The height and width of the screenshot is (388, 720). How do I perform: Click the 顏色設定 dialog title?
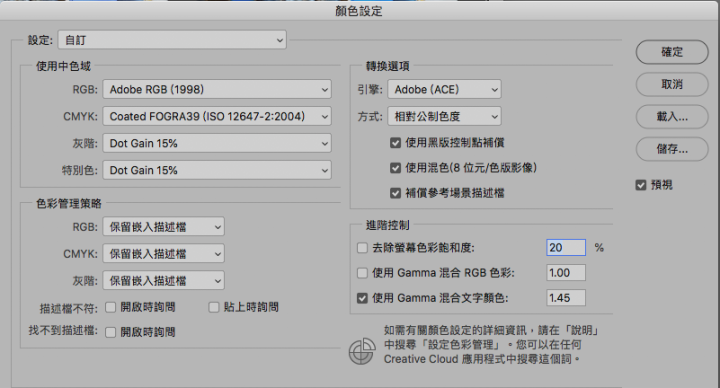tap(359, 11)
